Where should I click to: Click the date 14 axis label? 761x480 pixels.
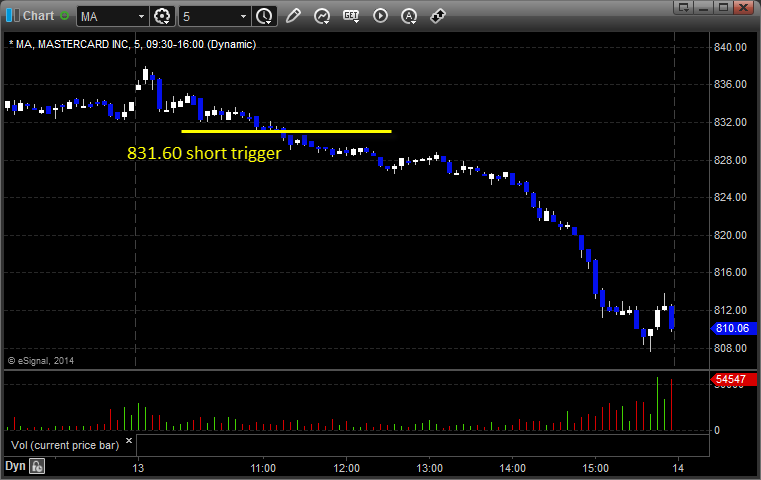pyautogui.click(x=678, y=468)
